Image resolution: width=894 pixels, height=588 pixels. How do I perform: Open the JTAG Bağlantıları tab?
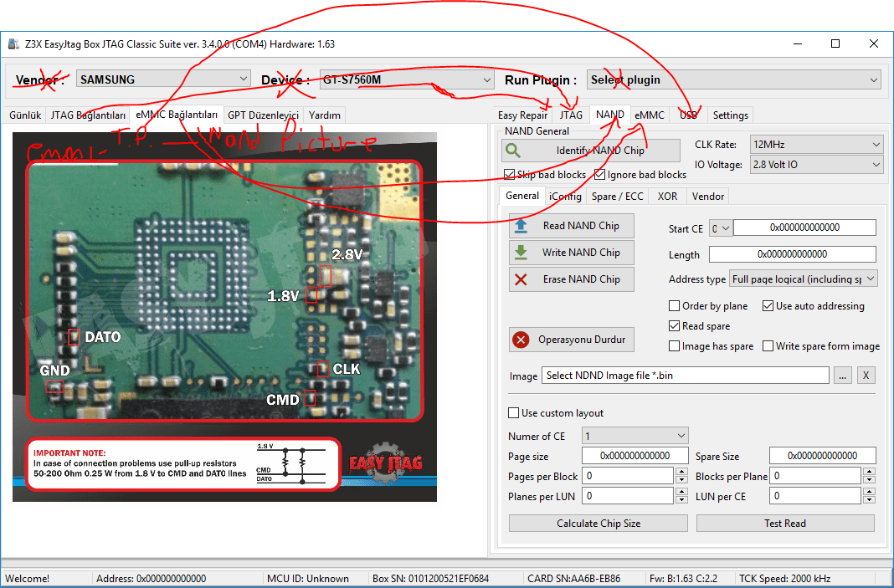pyautogui.click(x=88, y=115)
